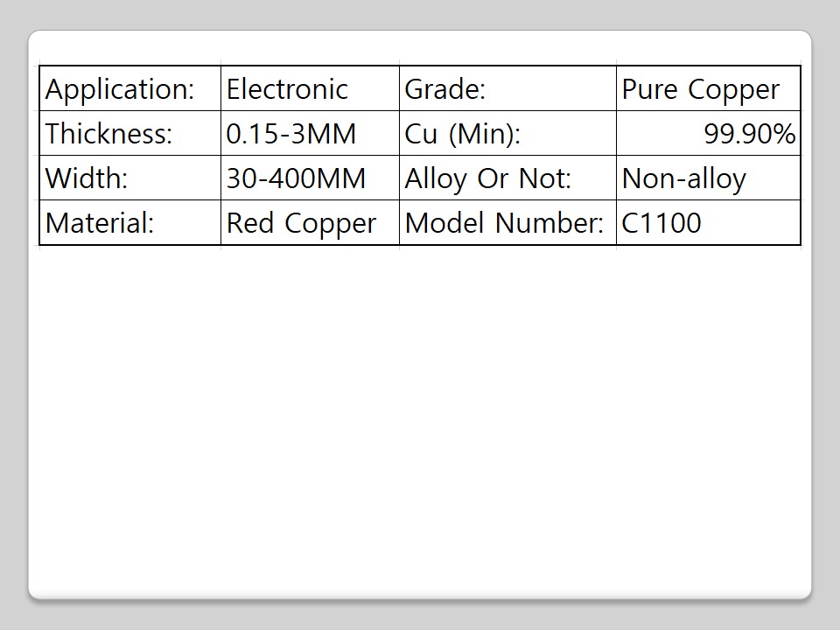The width and height of the screenshot is (840, 630).
Task: Click the empty white area below the table
Action: pos(420,420)
